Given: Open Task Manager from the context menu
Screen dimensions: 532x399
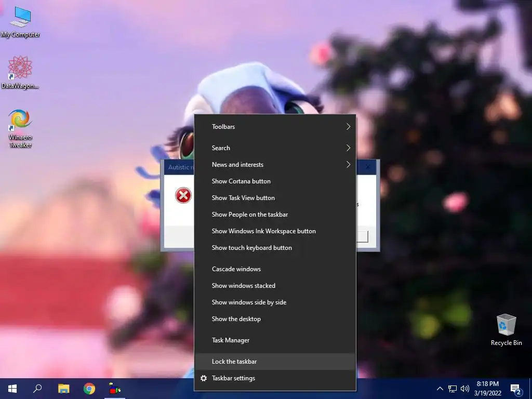Looking at the screenshot, I should [275, 340].
